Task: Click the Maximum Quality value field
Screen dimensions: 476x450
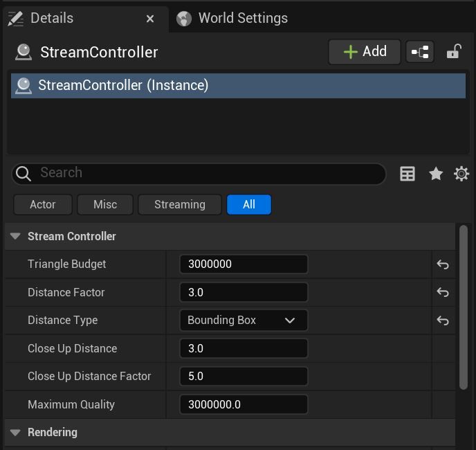Action: pos(243,405)
